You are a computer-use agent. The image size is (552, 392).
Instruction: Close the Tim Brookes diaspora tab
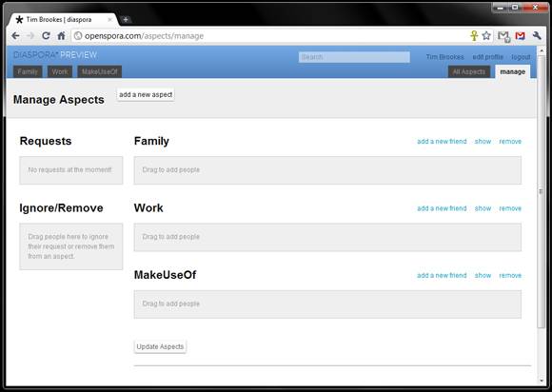tap(109, 20)
